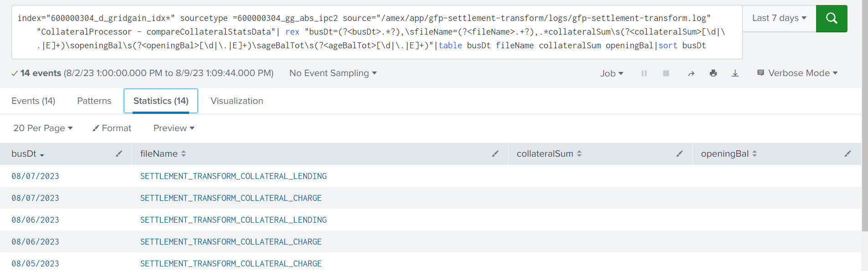Click the 08/05/2023 date cell
Image resolution: width=868 pixels, height=271 pixels.
click(x=35, y=264)
